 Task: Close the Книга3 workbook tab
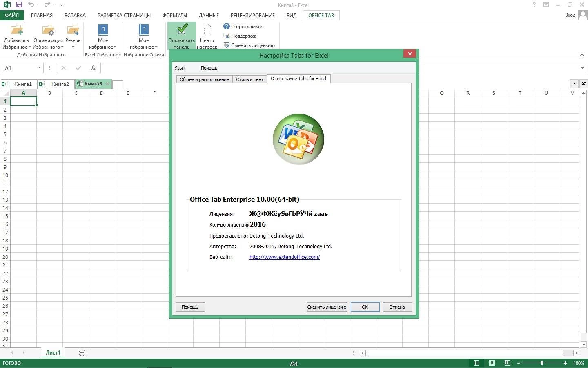(x=108, y=83)
